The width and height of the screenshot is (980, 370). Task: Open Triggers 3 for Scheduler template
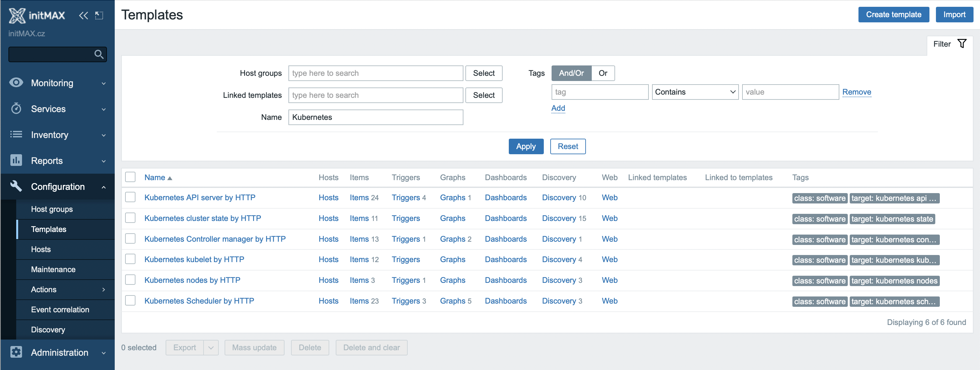click(405, 301)
